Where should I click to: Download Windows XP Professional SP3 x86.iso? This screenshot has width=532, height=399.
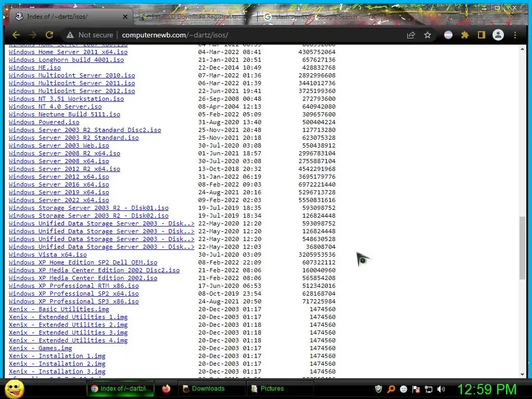coord(74,302)
